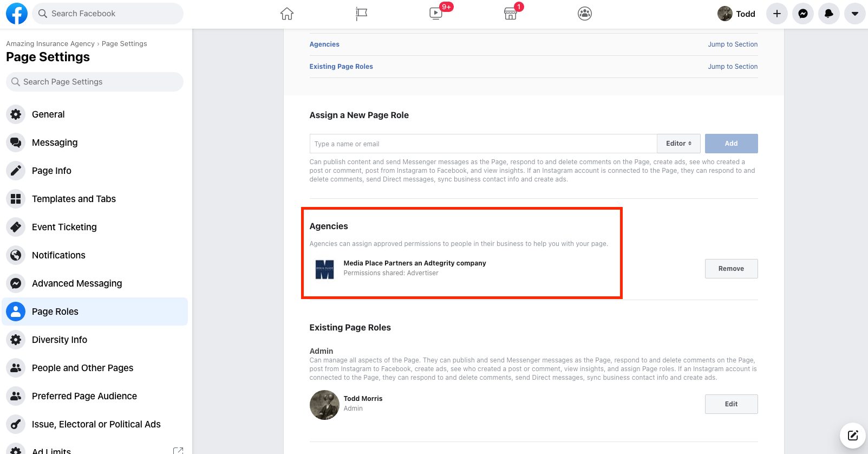The height and width of the screenshot is (454, 868).
Task: Click the Page Info pencil icon
Action: pyautogui.click(x=16, y=171)
